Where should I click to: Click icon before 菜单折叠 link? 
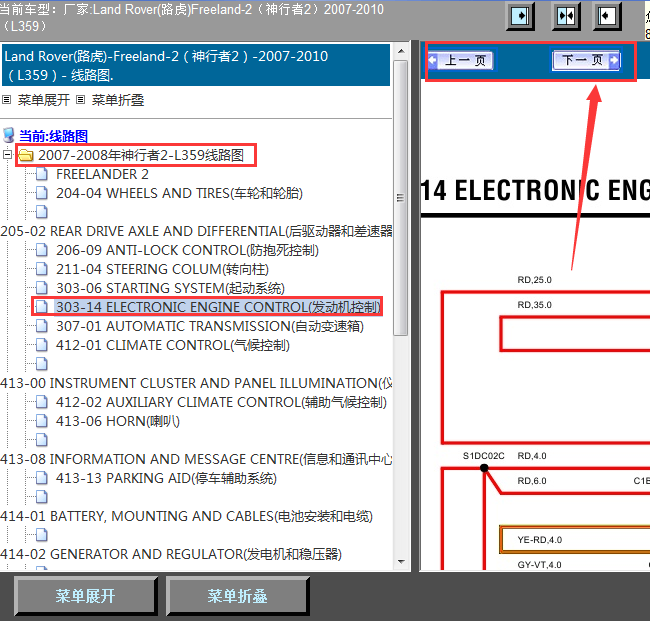(x=81, y=99)
